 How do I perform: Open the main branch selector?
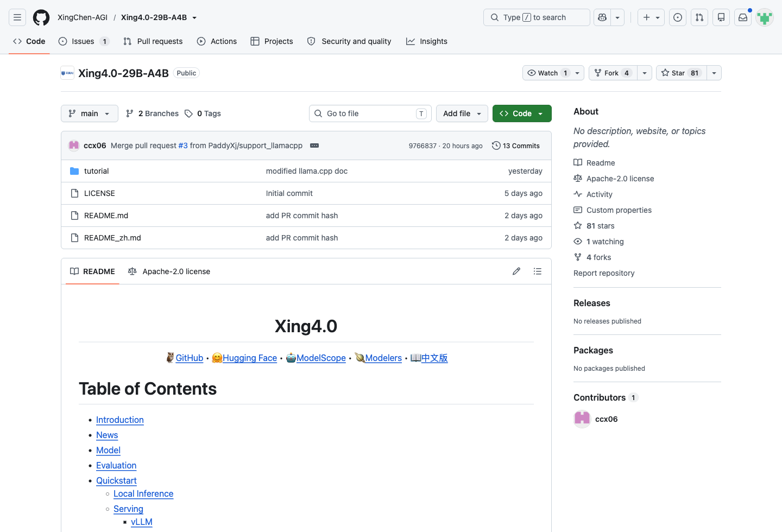(90, 113)
